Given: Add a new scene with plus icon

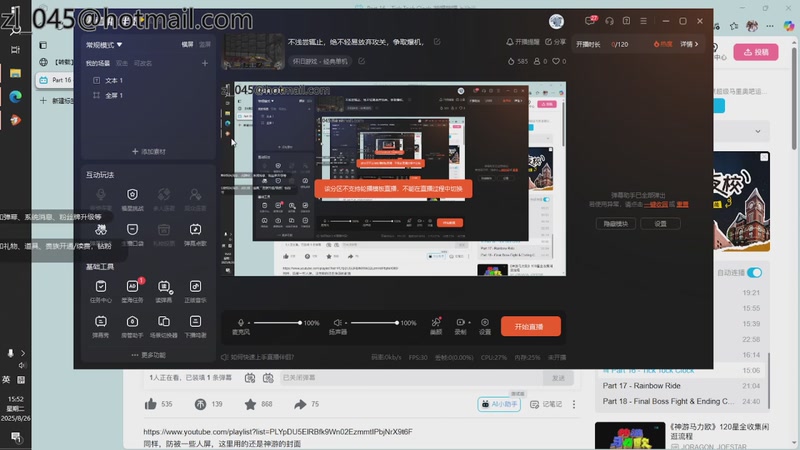Looking at the screenshot, I should (205, 63).
